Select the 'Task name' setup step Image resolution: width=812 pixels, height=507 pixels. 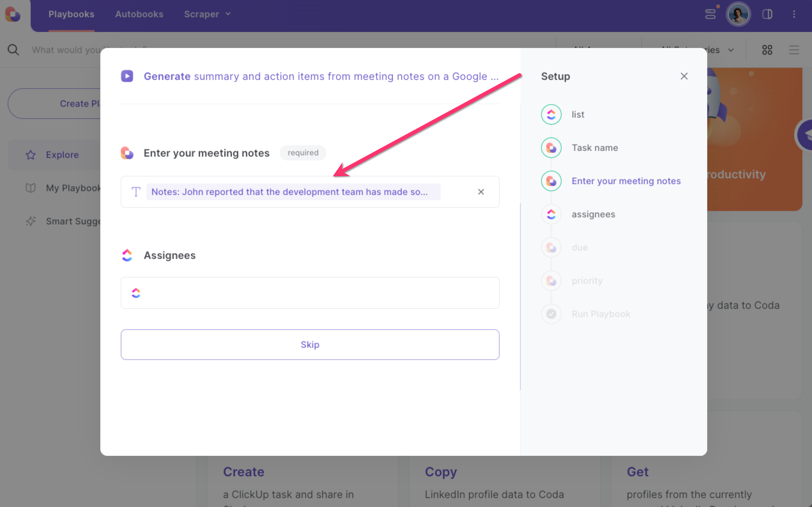(594, 148)
